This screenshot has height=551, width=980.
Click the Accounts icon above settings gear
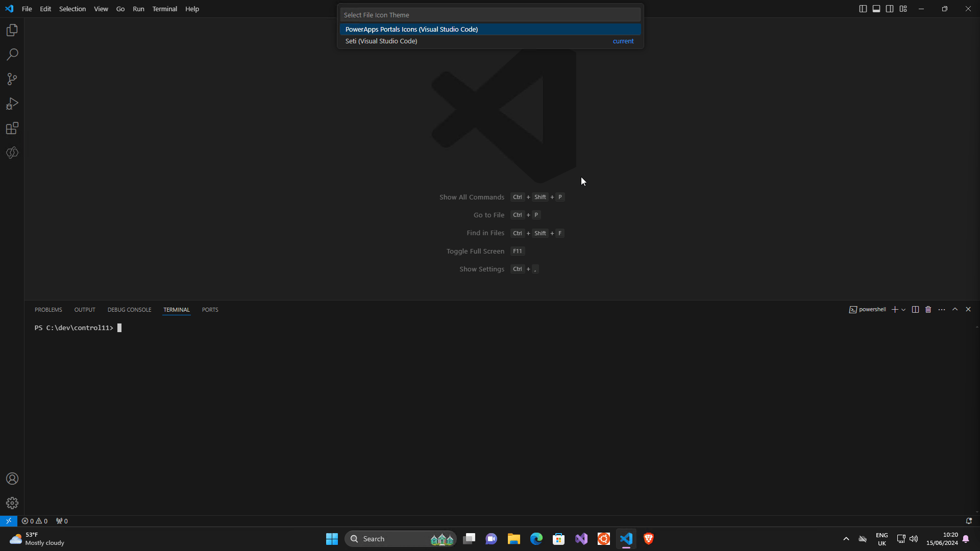tap(12, 479)
